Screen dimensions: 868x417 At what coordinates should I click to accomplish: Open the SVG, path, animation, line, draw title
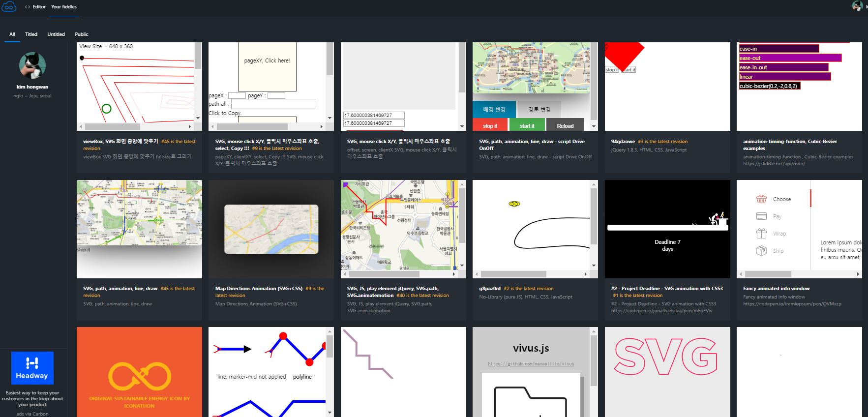click(x=120, y=289)
